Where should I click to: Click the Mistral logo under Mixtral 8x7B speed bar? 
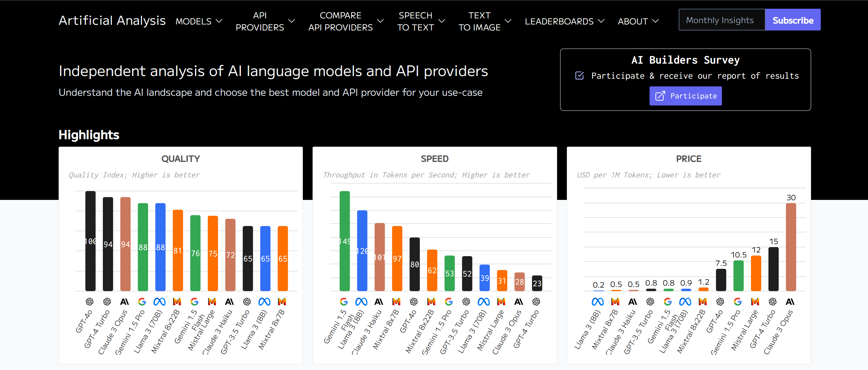pyautogui.click(x=396, y=301)
